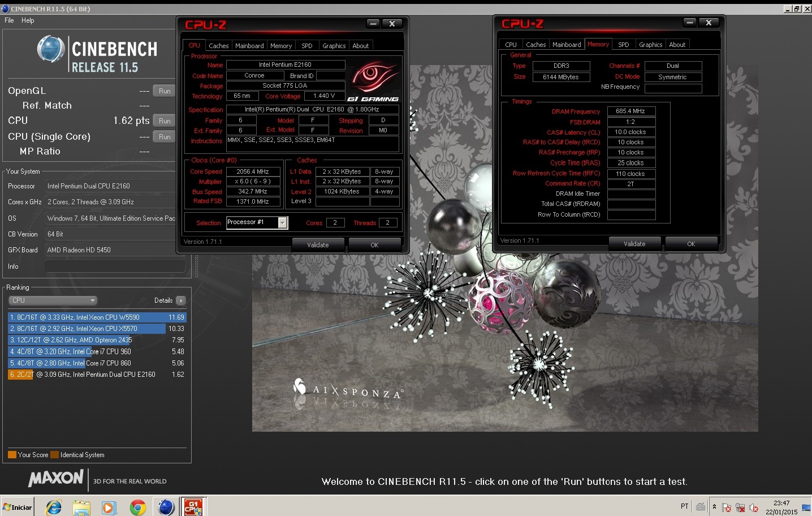This screenshot has height=516, width=812.
Task: Open SPD tab in left CPU-Z window
Action: [307, 46]
